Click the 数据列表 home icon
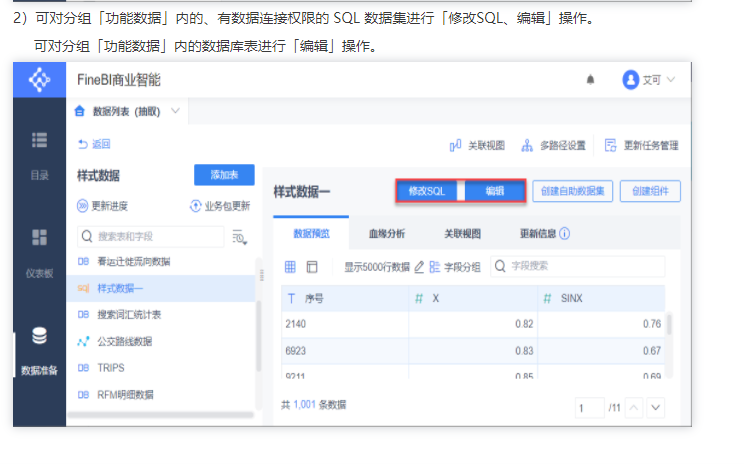744x464 pixels. click(x=80, y=111)
